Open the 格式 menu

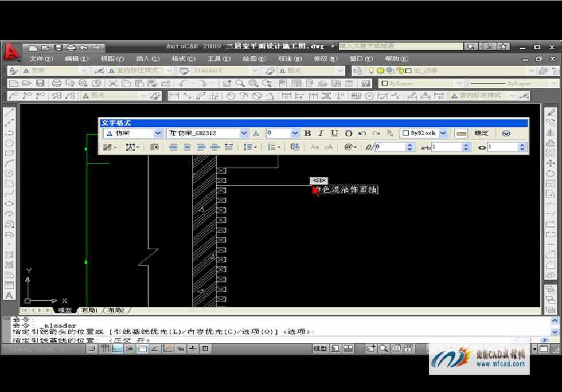tap(183, 59)
